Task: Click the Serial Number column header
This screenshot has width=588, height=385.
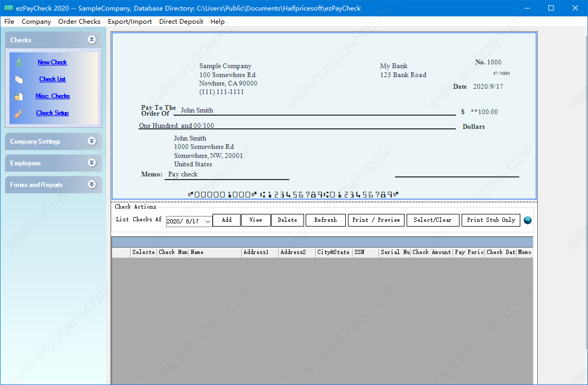Action: click(395, 252)
